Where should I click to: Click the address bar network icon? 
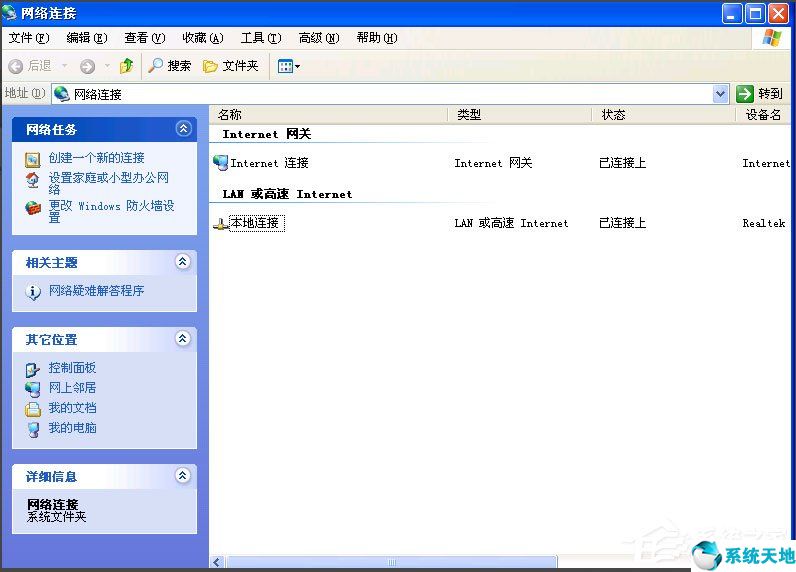pyautogui.click(x=62, y=94)
